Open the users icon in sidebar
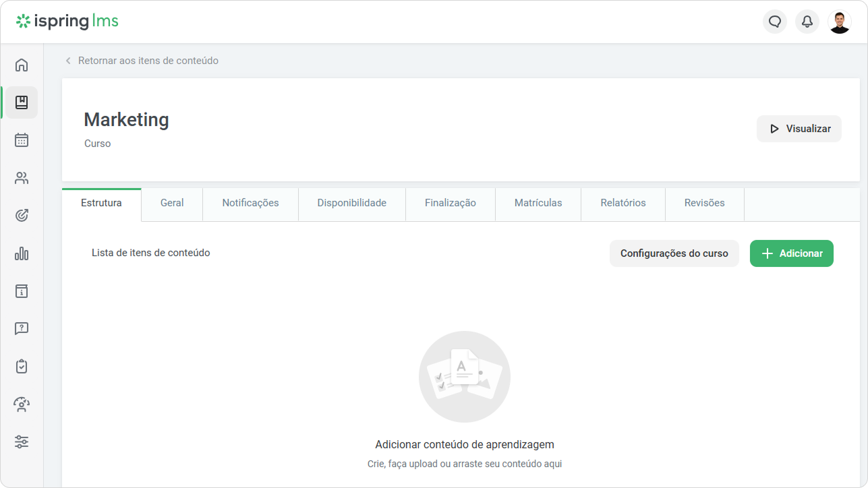Screen dimensions: 868x488 click(22, 178)
